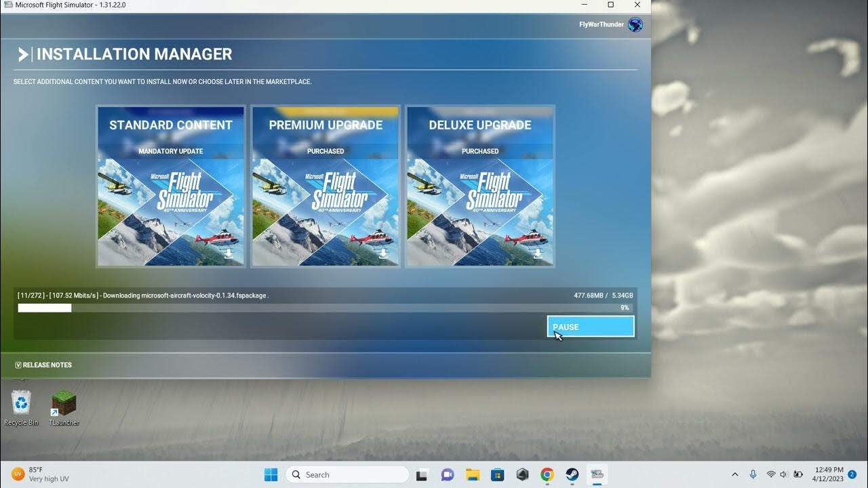Check battery status icon in tray
Viewport: 868px width, 488px height.
(798, 474)
